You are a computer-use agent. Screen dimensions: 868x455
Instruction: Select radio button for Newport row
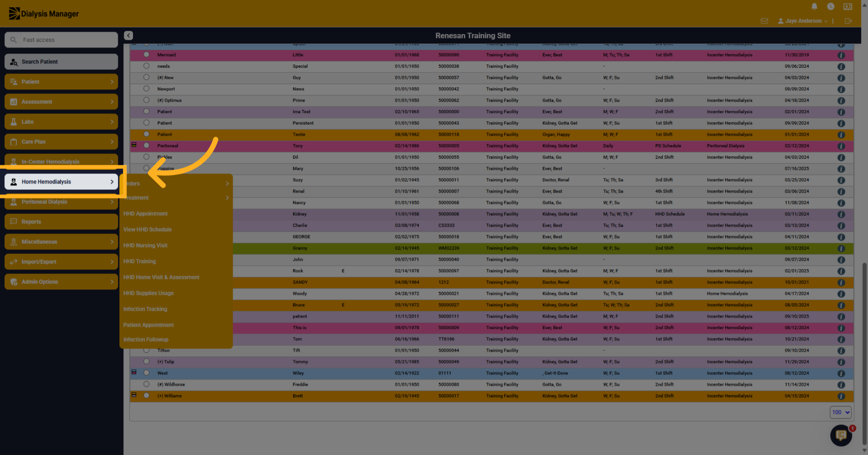146,89
